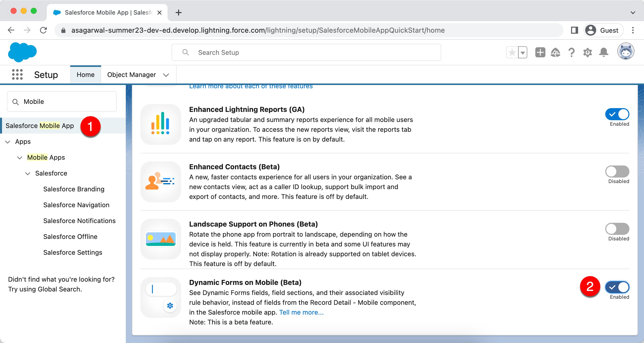Click the Salesforce cloud logo

point(22,52)
